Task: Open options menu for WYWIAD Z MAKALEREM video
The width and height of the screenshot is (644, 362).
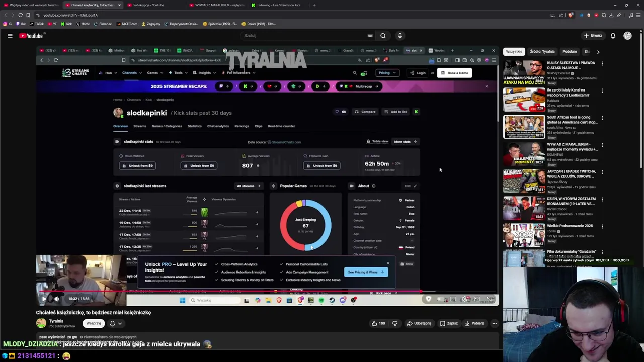Action: tap(602, 145)
